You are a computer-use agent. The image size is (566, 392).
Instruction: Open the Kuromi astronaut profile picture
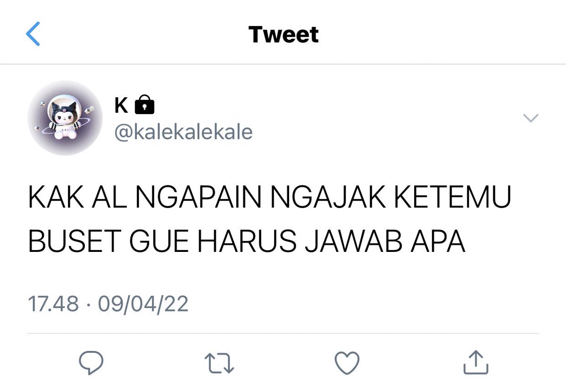[x=65, y=118]
